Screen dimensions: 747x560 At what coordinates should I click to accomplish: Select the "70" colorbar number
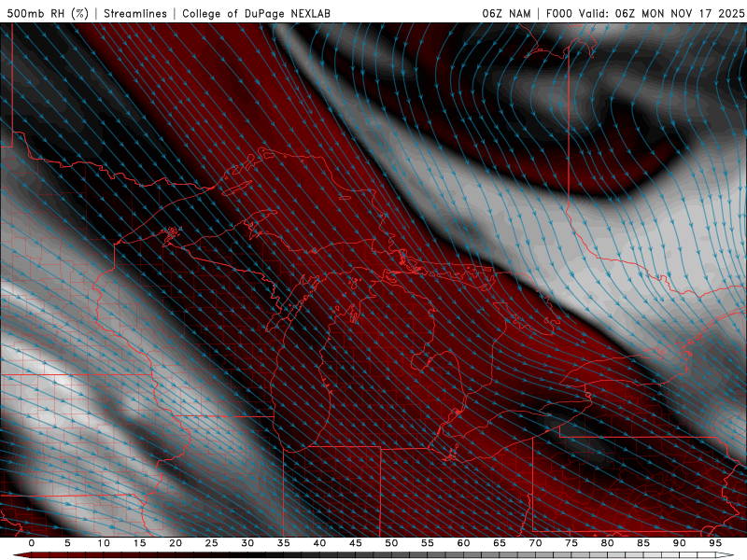pyautogui.click(x=535, y=543)
